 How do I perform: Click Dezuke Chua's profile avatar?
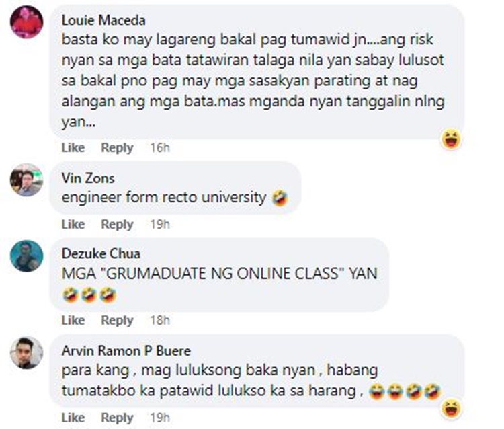[x=27, y=256]
